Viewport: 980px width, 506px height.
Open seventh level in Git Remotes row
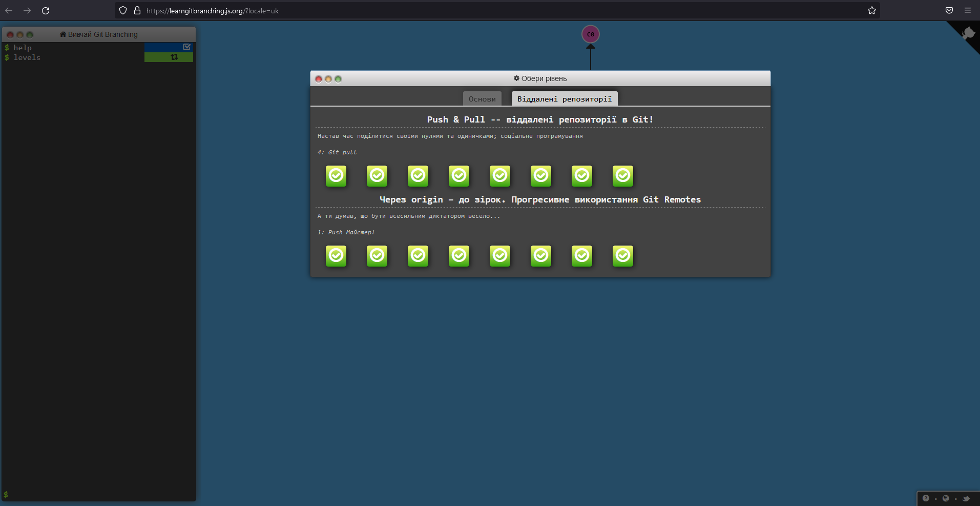582,256
